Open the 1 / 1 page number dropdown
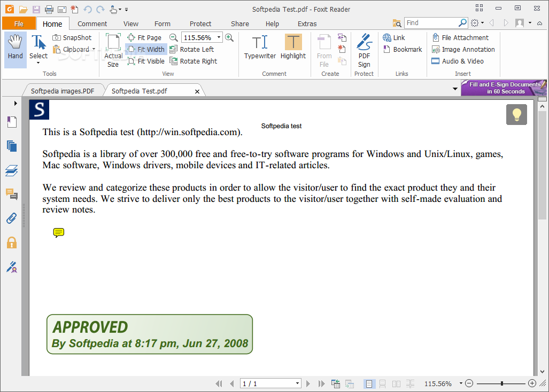This screenshot has height=392, width=549. 298,383
